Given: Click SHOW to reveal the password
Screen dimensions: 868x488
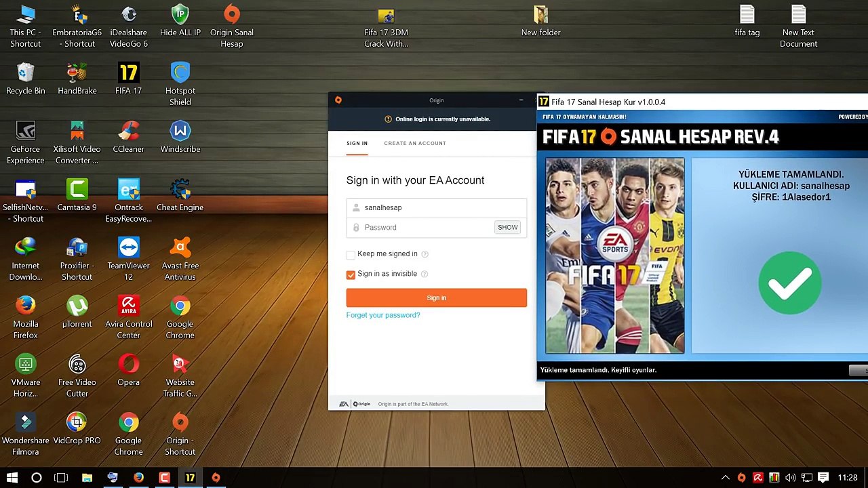Looking at the screenshot, I should point(507,228).
